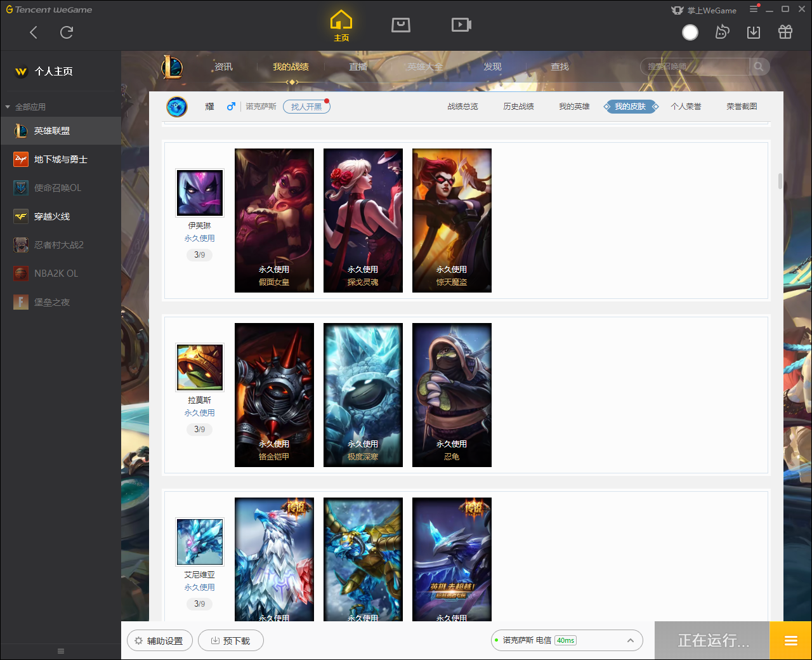Switch to 我的皮肤 section
The image size is (812, 660).
click(x=631, y=107)
